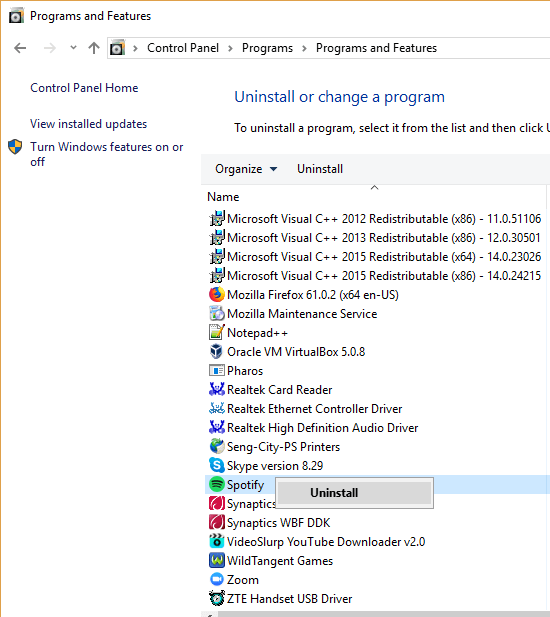Select Microsoft Visual C++ 2012 Redistributable (x86)
This screenshot has width=550, height=617.
coord(384,219)
